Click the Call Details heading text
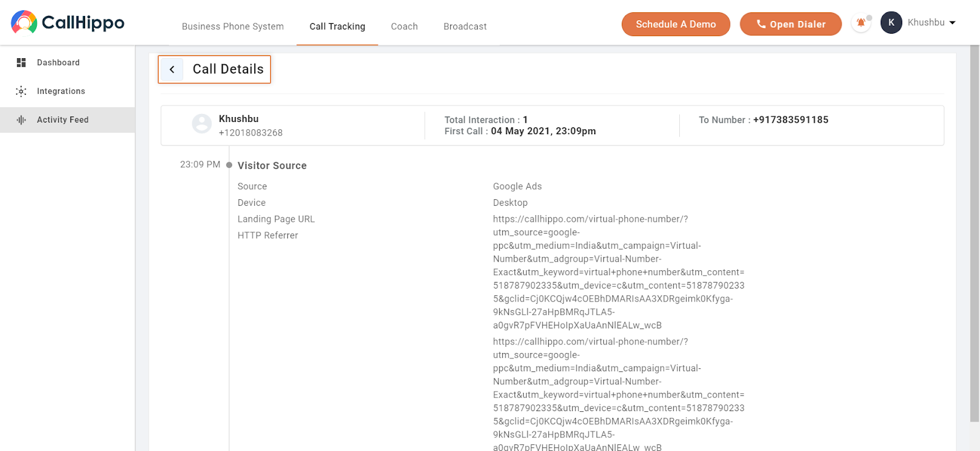Image resolution: width=980 pixels, height=451 pixels. tap(228, 69)
